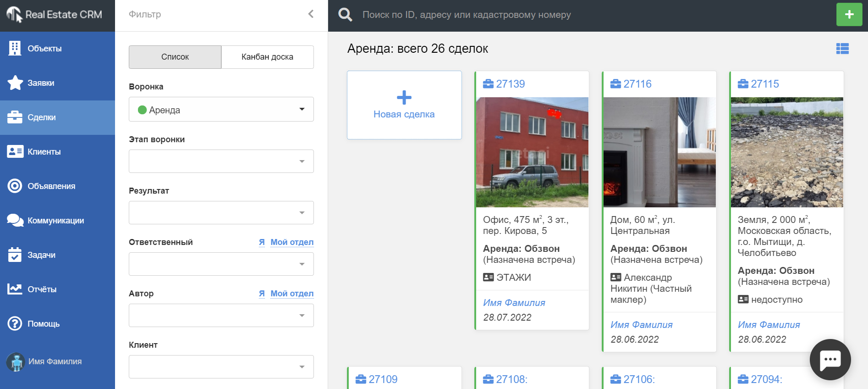
Task: Open fireplace house interior photo thumbnail
Action: click(x=659, y=152)
